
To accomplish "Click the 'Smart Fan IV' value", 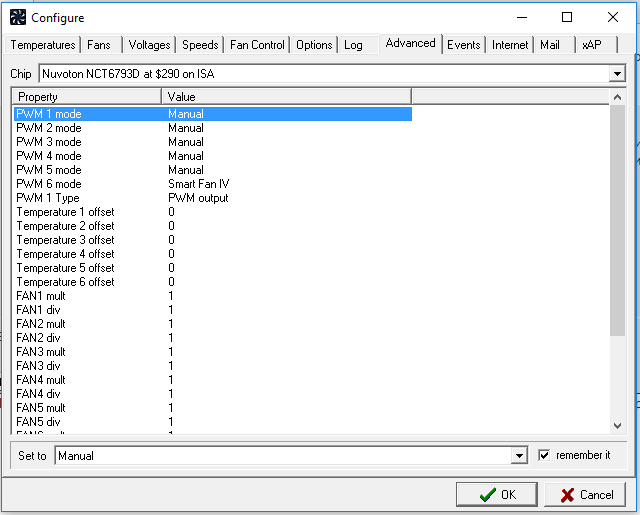I will pos(199,184).
